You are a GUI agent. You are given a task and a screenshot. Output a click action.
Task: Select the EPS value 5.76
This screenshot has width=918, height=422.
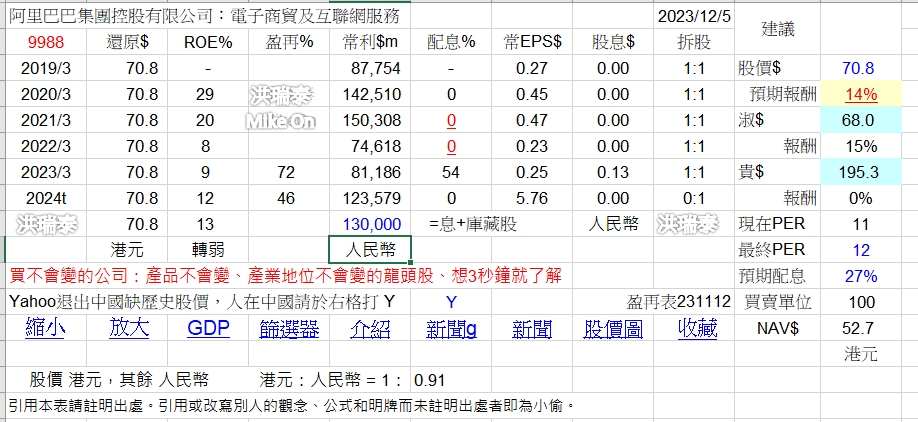point(532,198)
